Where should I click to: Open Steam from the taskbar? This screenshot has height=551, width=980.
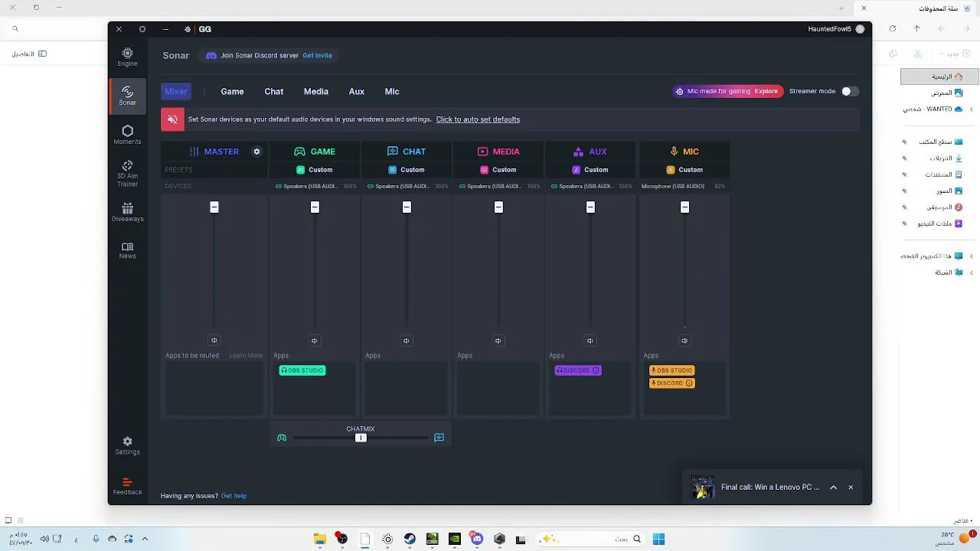[x=410, y=540]
